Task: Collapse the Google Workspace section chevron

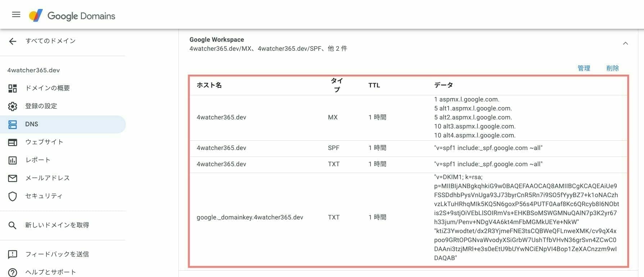Action: tap(625, 43)
